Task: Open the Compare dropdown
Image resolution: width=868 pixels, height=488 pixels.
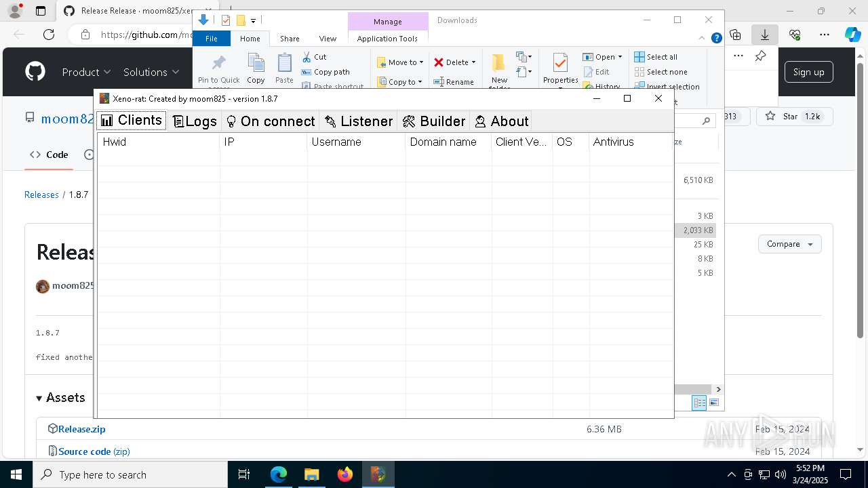Action: 790,244
